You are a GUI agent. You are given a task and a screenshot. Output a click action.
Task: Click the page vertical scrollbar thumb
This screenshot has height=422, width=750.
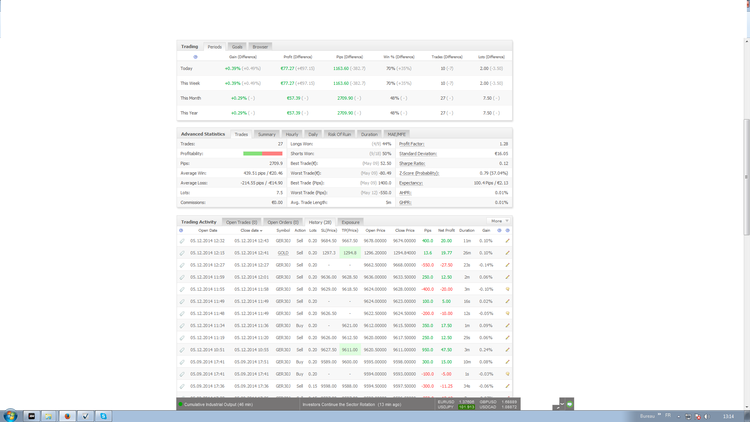[x=746, y=177]
